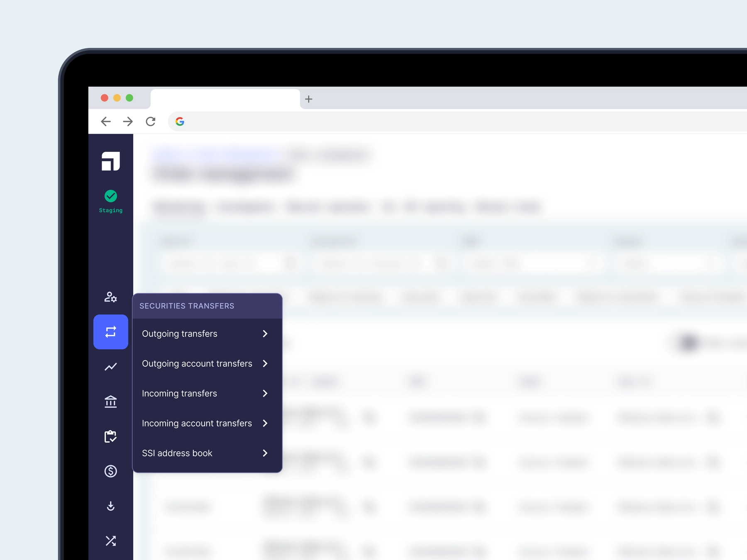Open SSI address book menu entry
Image resolution: width=747 pixels, height=560 pixels.
click(207, 453)
